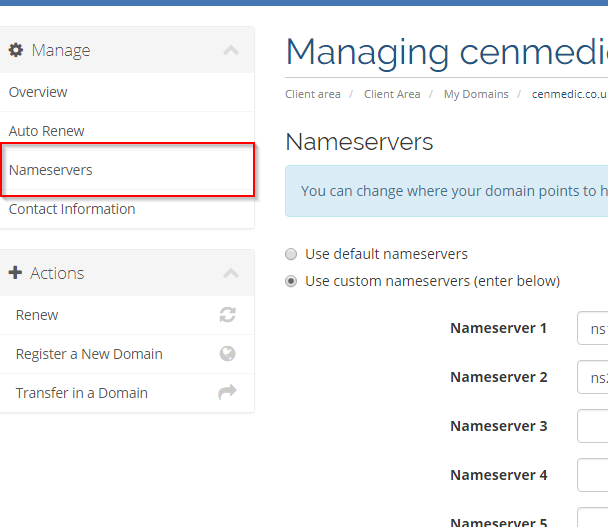Click the Actions panel heading text
Viewport: 608px width, 527px height.
click(x=57, y=273)
